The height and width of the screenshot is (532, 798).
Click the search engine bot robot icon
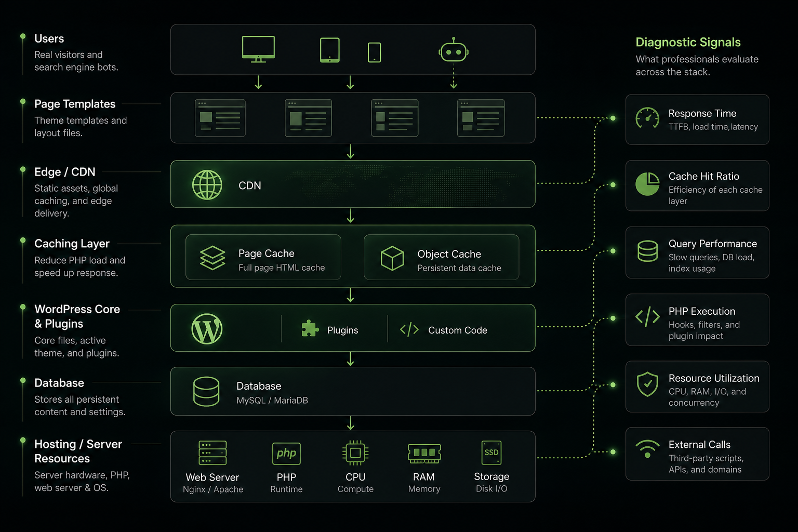point(454,50)
